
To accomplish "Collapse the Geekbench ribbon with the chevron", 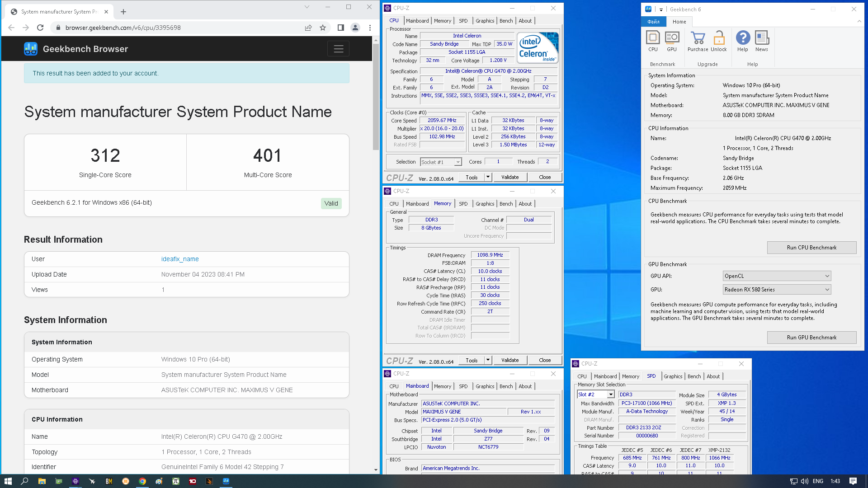I will [x=859, y=21].
